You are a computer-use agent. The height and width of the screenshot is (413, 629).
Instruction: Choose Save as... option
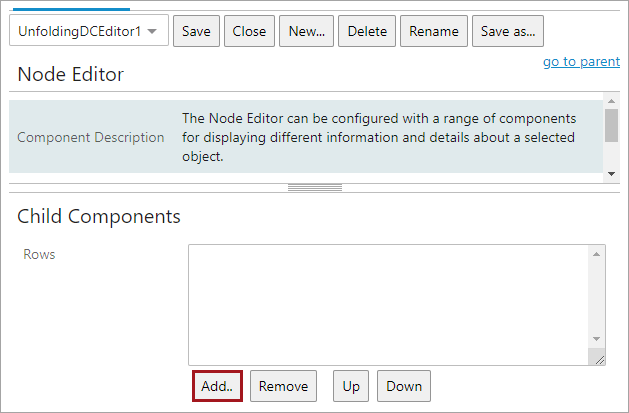(507, 31)
